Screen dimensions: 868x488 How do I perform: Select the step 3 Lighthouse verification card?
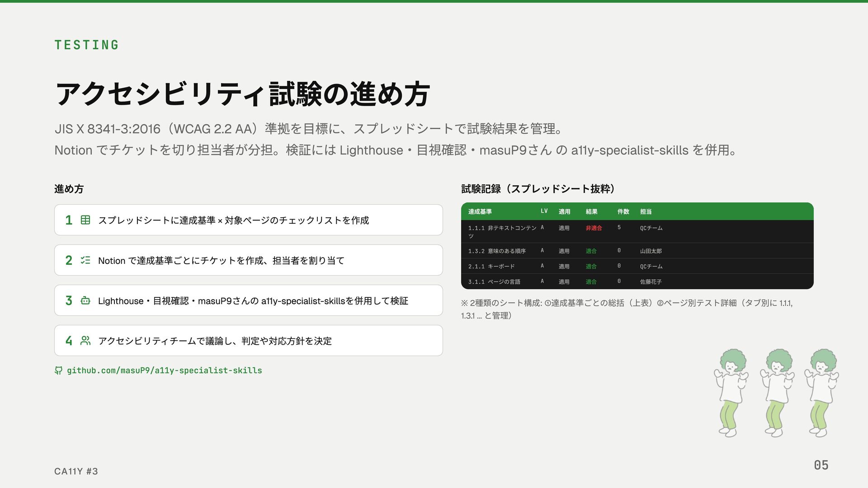(x=248, y=300)
